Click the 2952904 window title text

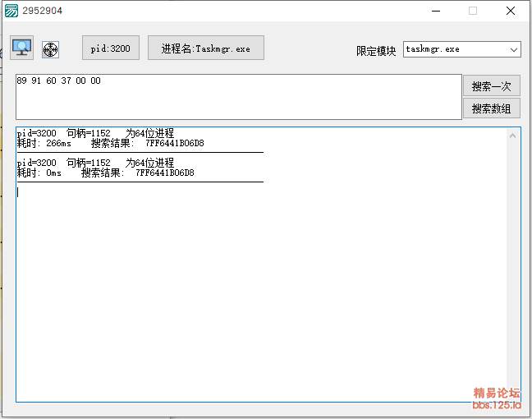(x=42, y=11)
